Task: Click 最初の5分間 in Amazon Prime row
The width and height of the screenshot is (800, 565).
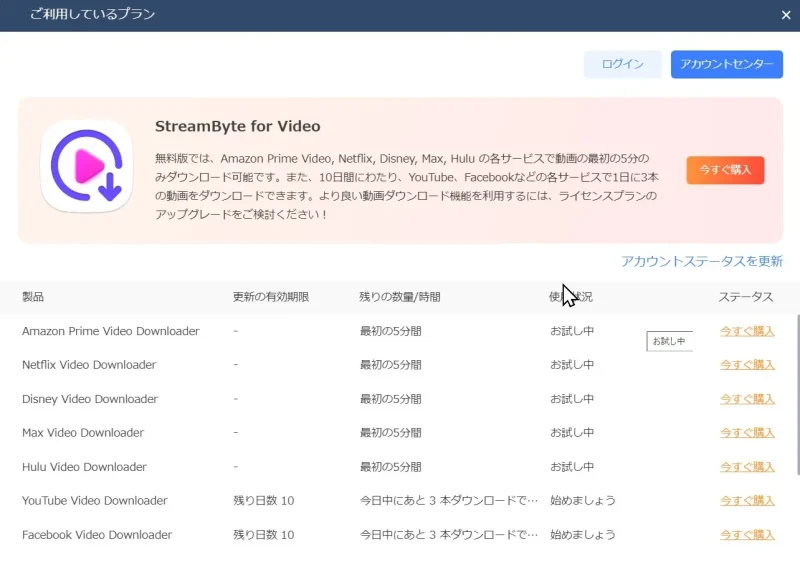Action: 390,331
